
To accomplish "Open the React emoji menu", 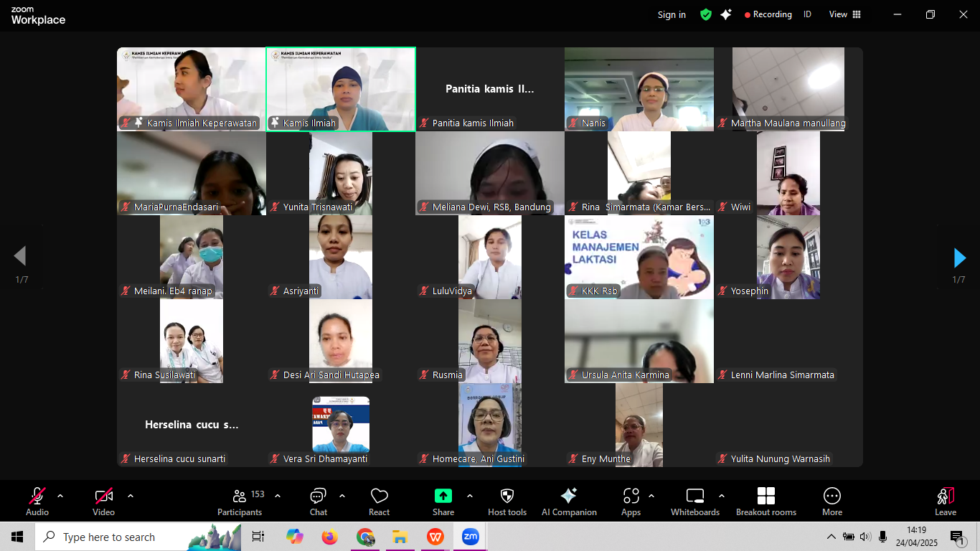I will (379, 501).
